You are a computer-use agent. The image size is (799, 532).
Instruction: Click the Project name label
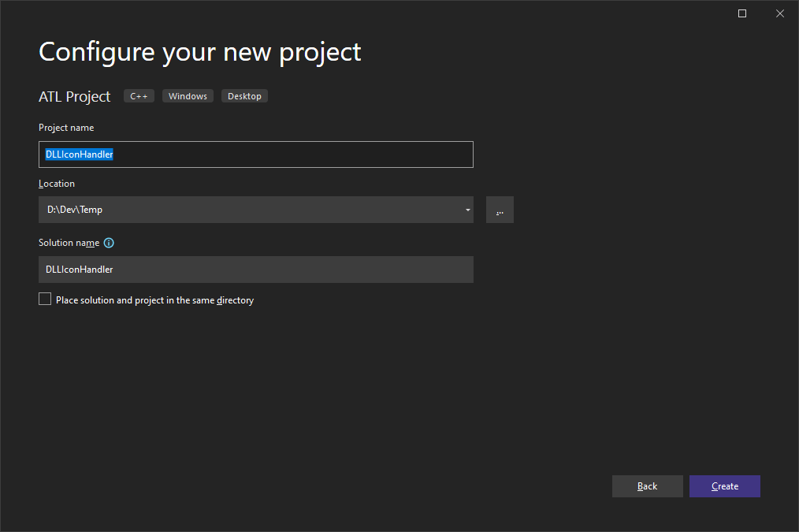[66, 128]
